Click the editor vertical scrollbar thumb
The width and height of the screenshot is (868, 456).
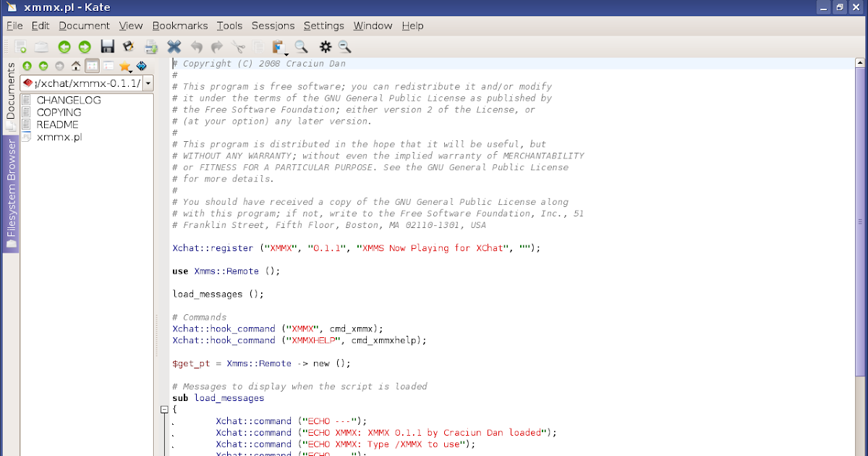click(861, 221)
